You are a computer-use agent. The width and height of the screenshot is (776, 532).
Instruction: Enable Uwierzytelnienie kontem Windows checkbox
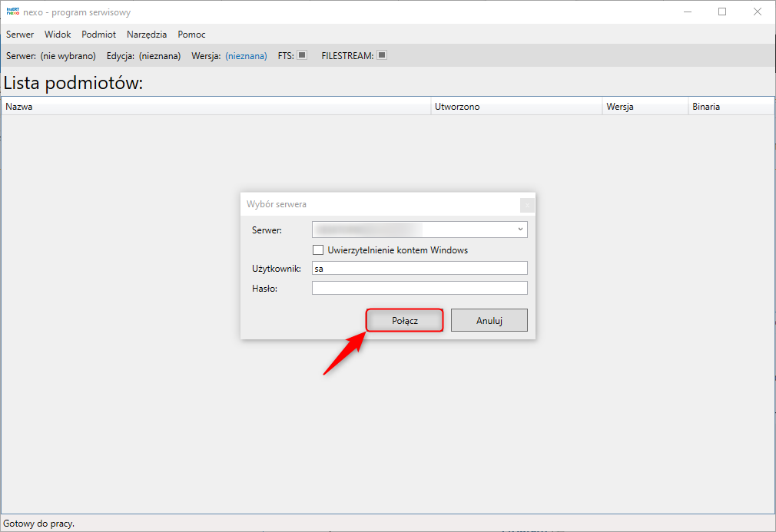(x=318, y=250)
